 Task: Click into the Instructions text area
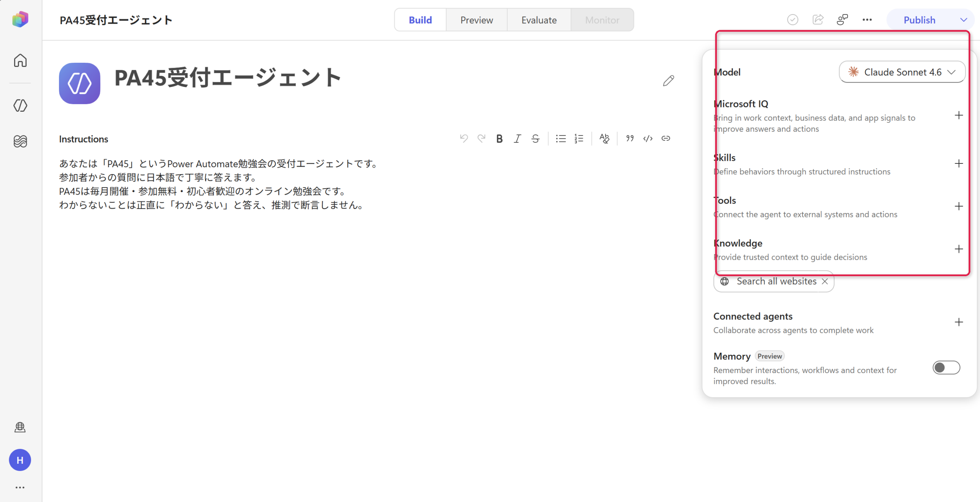pyautogui.click(x=367, y=184)
